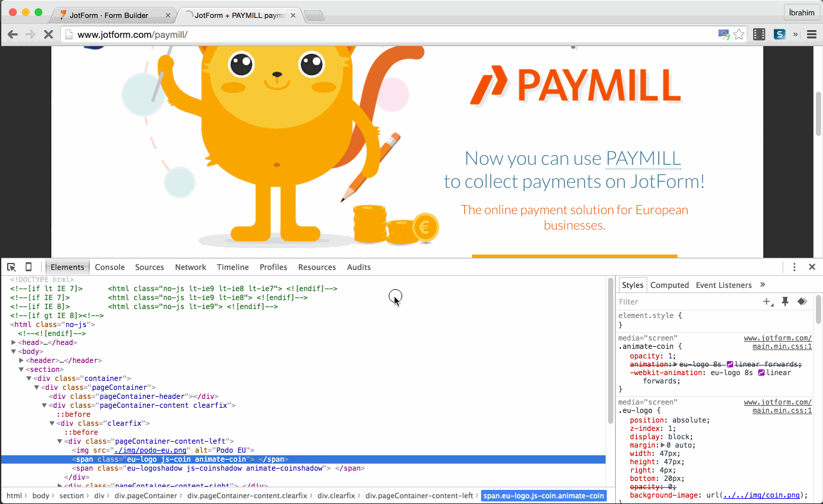Activate the DevTools element inspector tool
Image resolution: width=823 pixels, height=504 pixels.
click(x=12, y=267)
